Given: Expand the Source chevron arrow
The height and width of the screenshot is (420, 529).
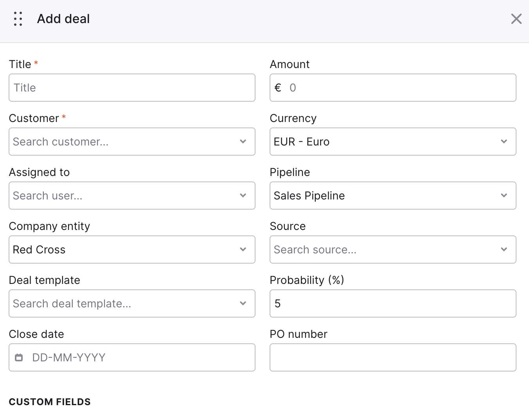Looking at the screenshot, I should [504, 249].
